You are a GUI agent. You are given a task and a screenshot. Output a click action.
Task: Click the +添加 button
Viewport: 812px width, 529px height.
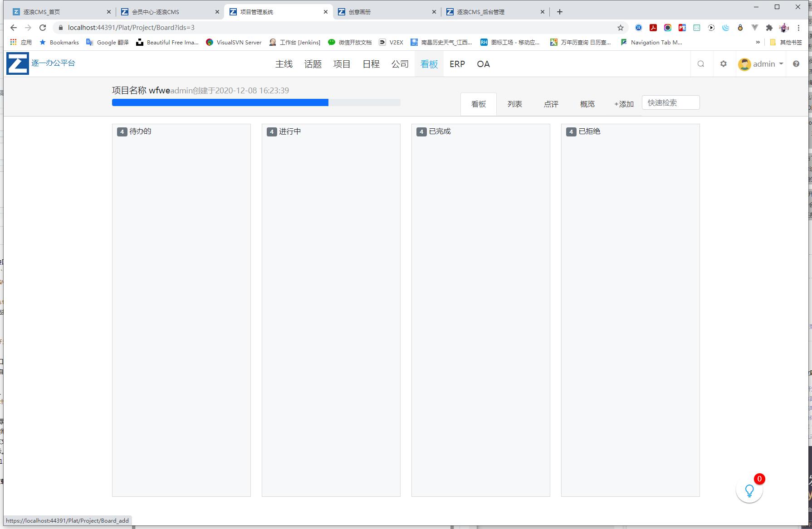623,104
